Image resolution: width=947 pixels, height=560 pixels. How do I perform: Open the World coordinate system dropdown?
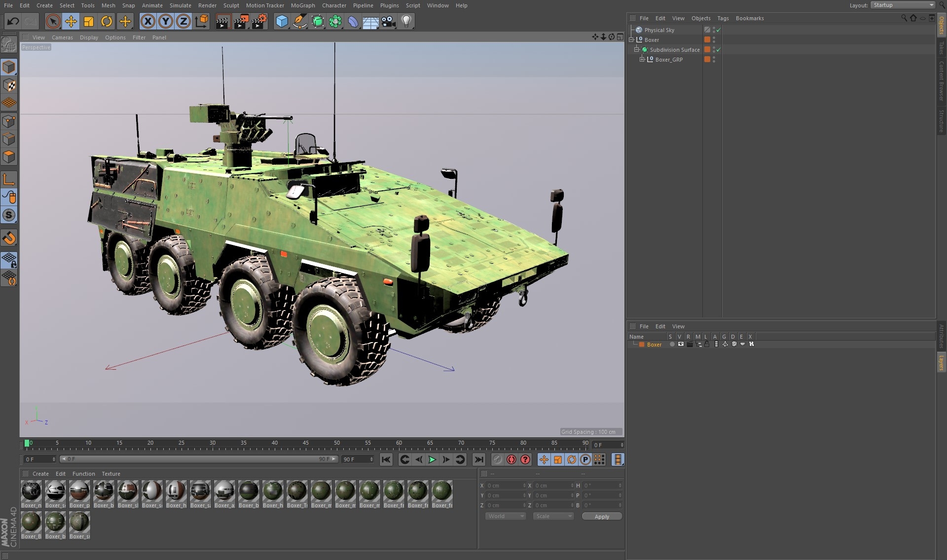tap(506, 516)
